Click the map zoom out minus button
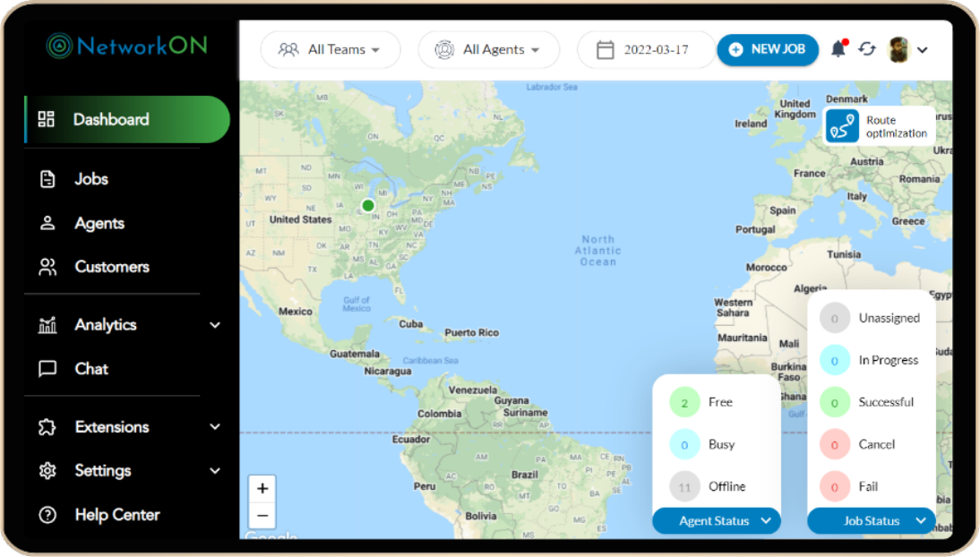The width and height of the screenshot is (980, 557). (x=262, y=516)
